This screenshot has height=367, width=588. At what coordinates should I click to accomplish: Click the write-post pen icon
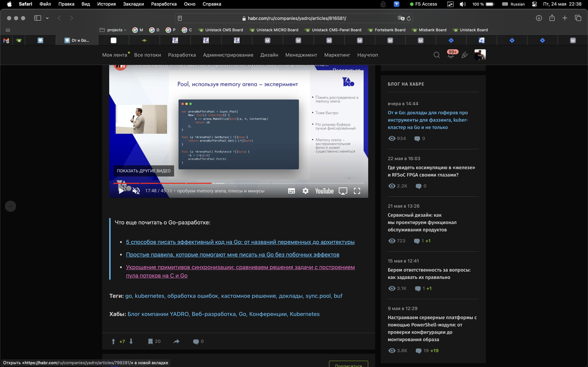(465, 55)
